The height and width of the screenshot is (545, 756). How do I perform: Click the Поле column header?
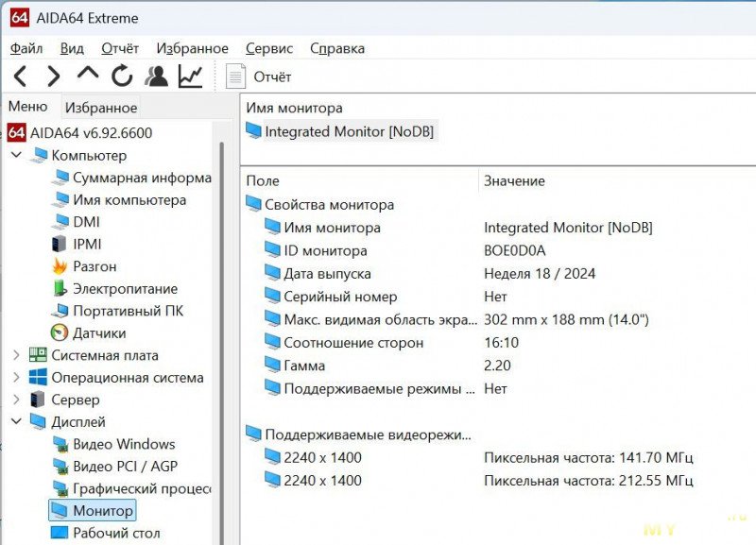[263, 180]
